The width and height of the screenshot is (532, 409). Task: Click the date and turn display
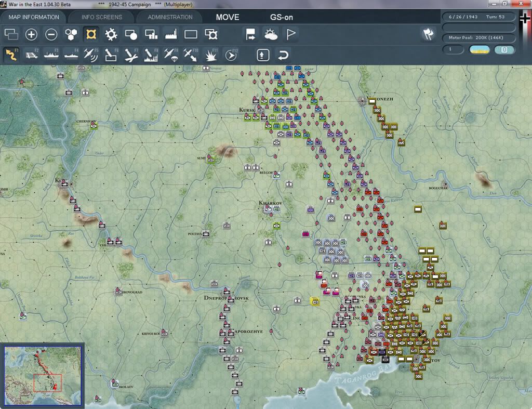478,17
